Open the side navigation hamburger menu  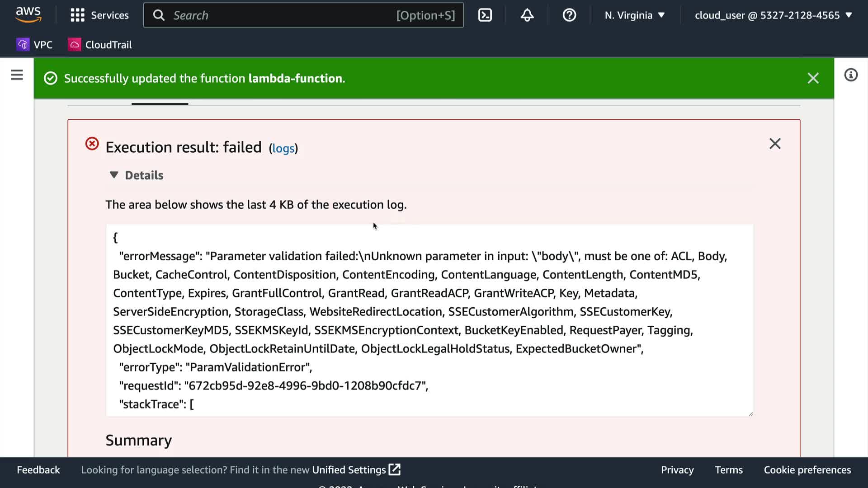click(x=17, y=75)
